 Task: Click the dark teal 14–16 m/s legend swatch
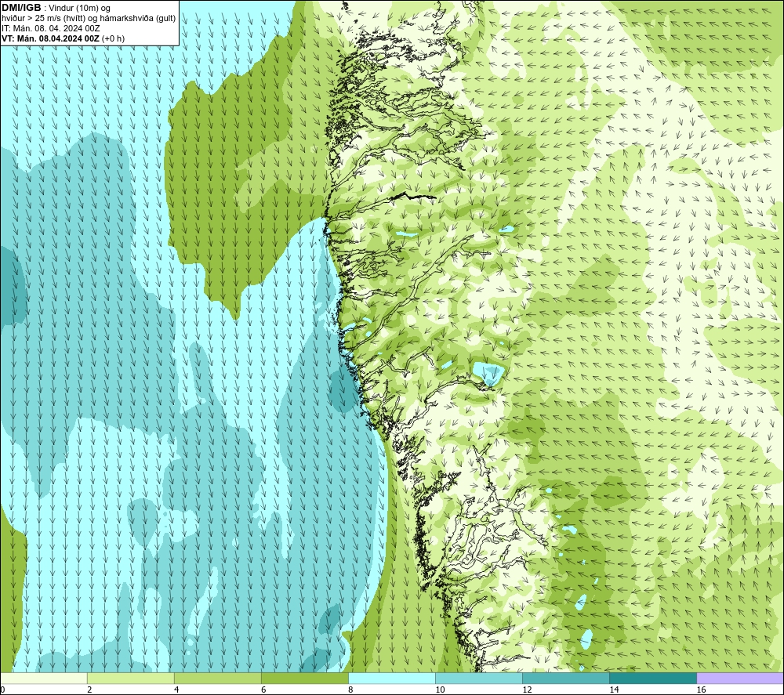[653, 678]
